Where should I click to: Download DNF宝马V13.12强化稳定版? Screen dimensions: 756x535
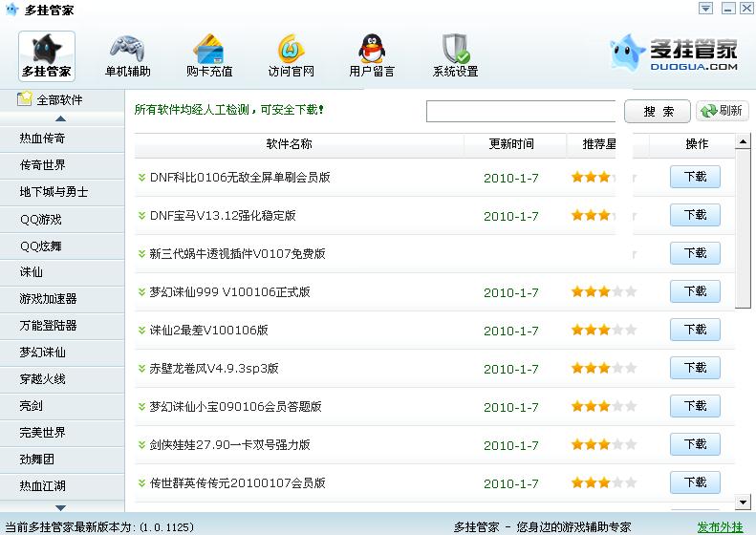pos(695,215)
